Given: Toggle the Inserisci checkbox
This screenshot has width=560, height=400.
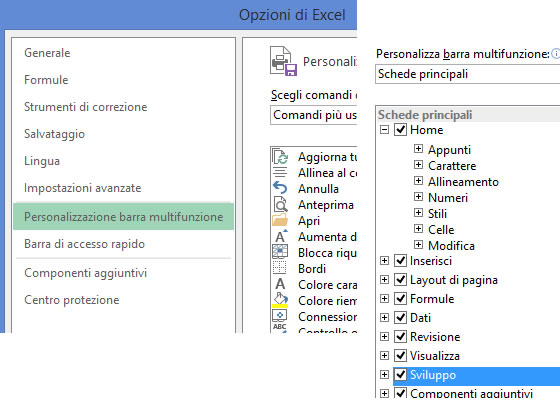Looking at the screenshot, I should point(400,260).
